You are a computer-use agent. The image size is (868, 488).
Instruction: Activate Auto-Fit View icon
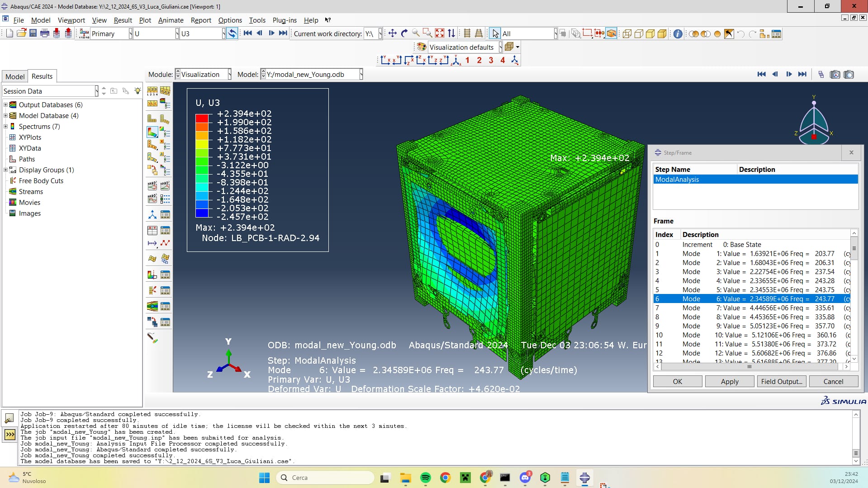(440, 33)
